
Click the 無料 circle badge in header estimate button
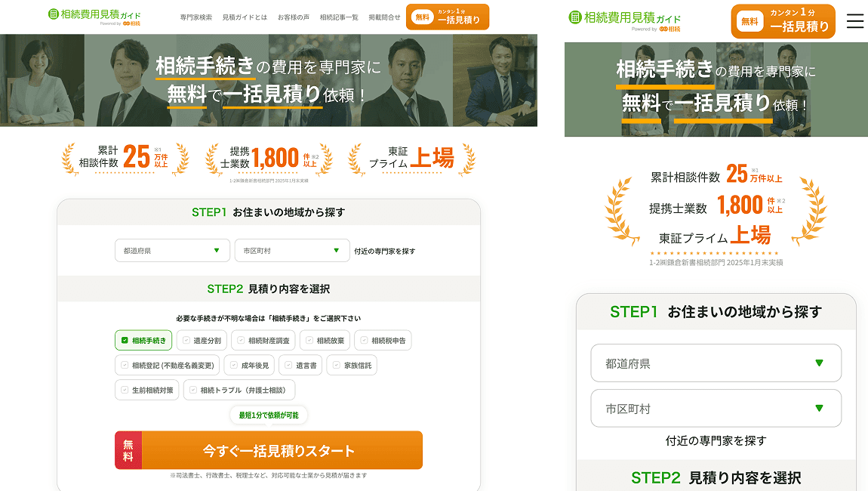pos(424,16)
